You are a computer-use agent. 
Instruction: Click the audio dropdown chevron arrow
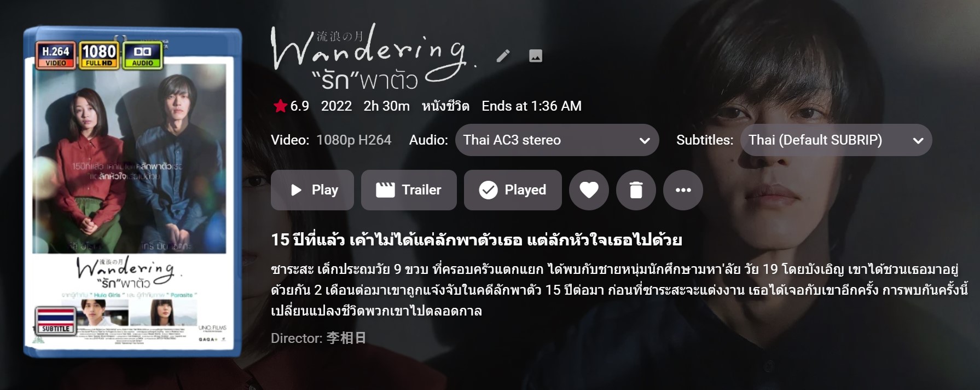pos(645,141)
